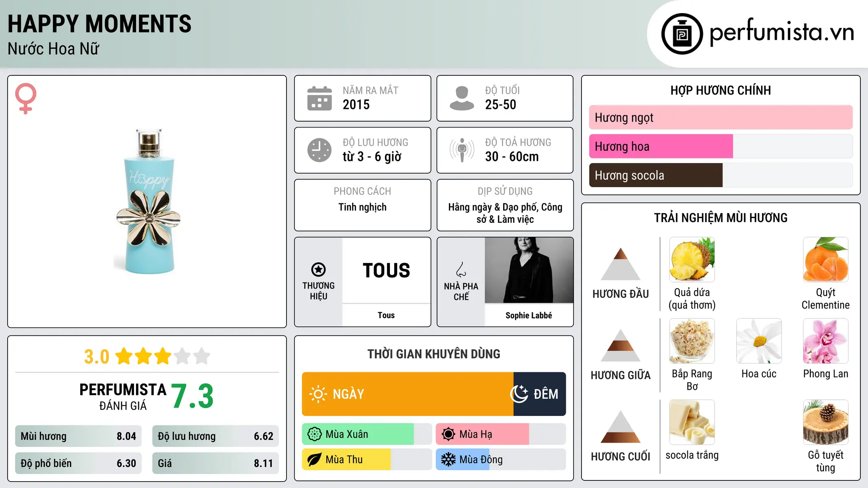Open the Happy Moments perfume bottle image
This screenshot has width=868, height=488.
tap(147, 202)
